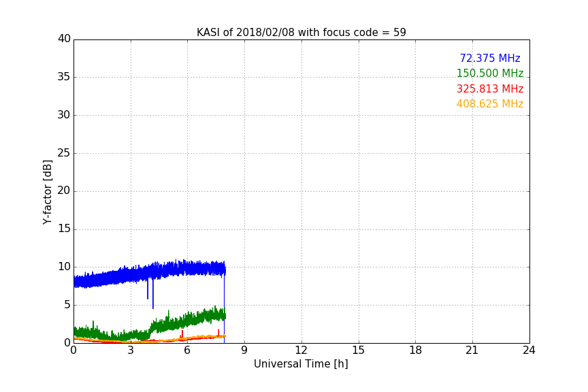This screenshot has width=588, height=392.
Task: Click the x-axis tick label 24
Action: 529,350
